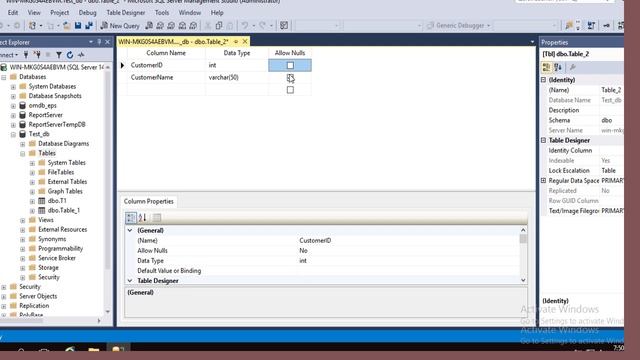640x360 pixels.
Task: Click the Undo toolbar icon
Action: pos(244,26)
